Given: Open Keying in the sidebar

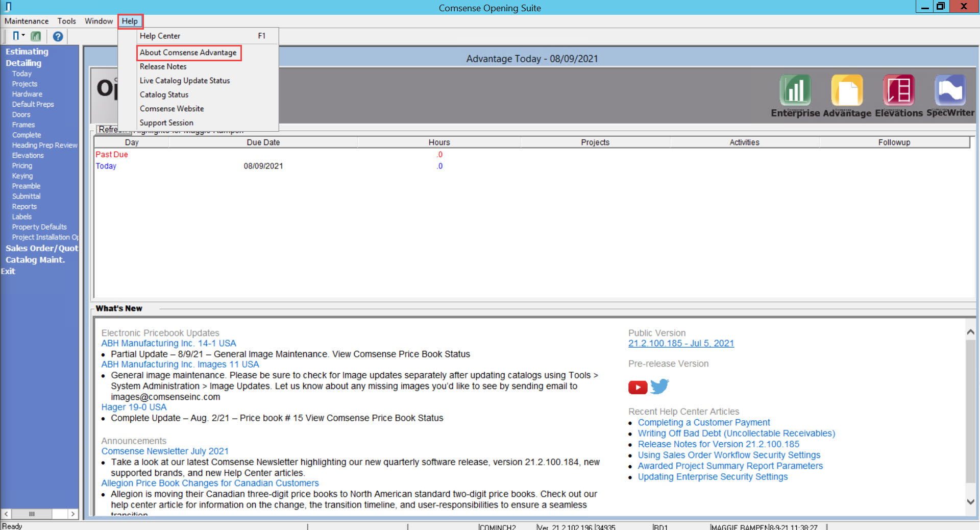Looking at the screenshot, I should click(x=22, y=176).
